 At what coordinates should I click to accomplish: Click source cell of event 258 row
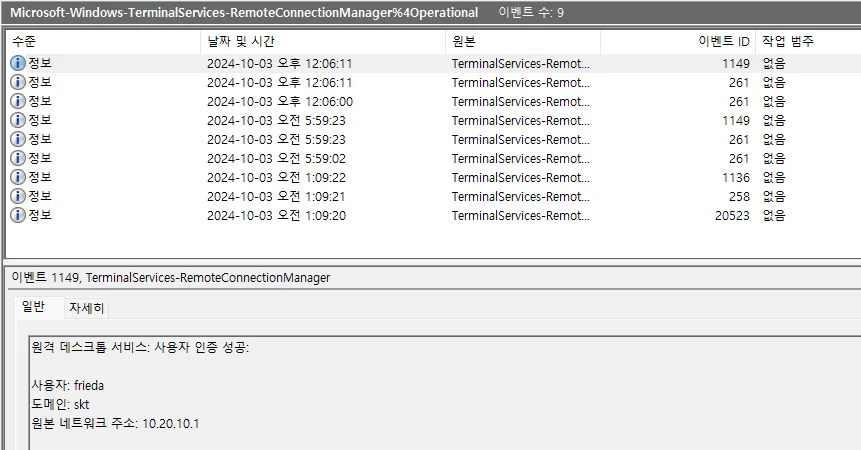(x=521, y=196)
